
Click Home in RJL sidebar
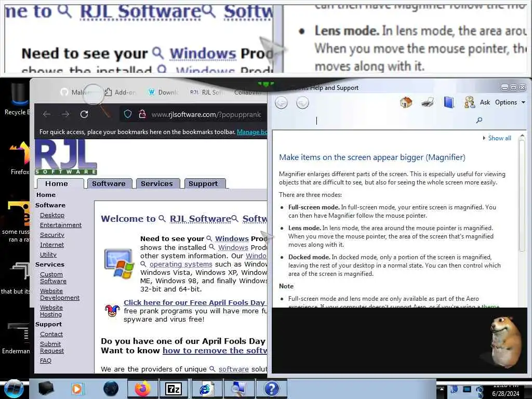click(x=46, y=195)
